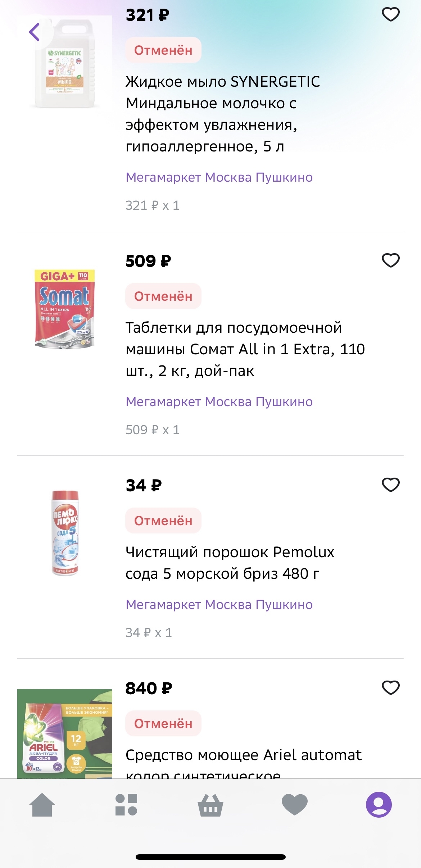Open Somat GIGA+ product image
Image resolution: width=421 pixels, height=868 pixels.
(65, 309)
